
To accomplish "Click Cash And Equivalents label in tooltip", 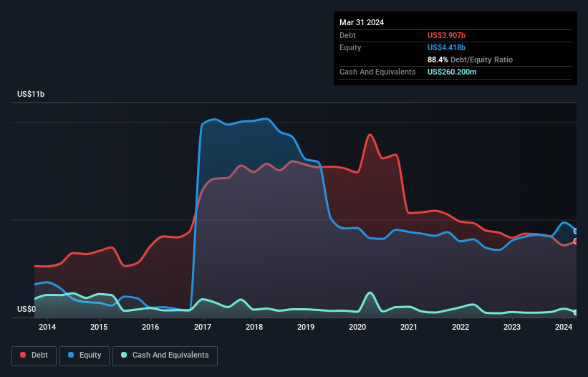I will click(x=377, y=72).
